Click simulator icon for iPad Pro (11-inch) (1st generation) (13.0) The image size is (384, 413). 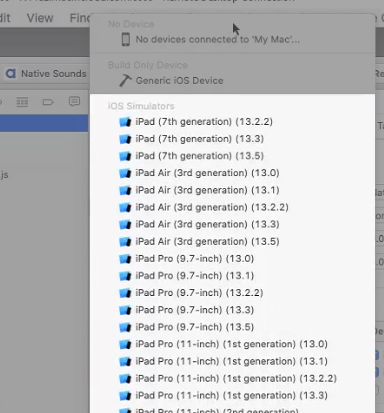click(125, 344)
